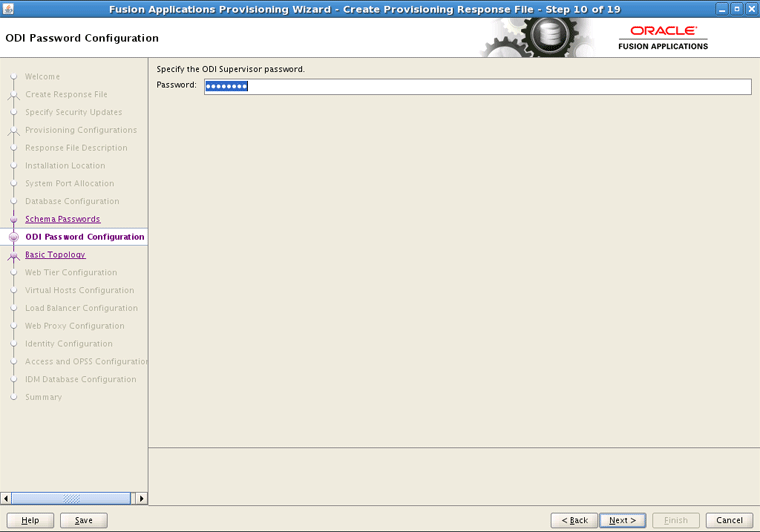The width and height of the screenshot is (760, 532).
Task: Click right arrow of navigation scrollbar
Action: tap(142, 498)
